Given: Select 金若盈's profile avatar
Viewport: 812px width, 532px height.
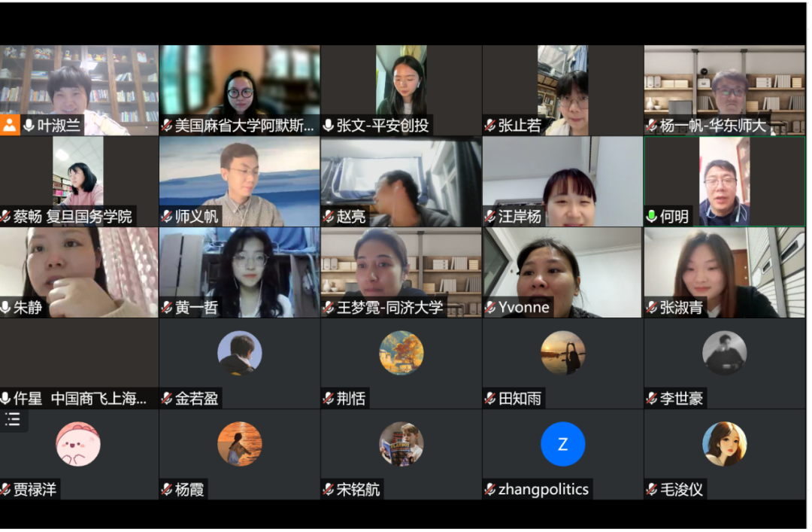Looking at the screenshot, I should 240,353.
